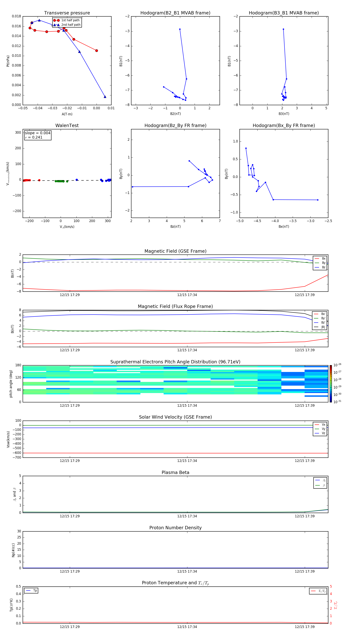
Task: Click 'Vy' legend entry in velocity plot
Action: (320, 429)
